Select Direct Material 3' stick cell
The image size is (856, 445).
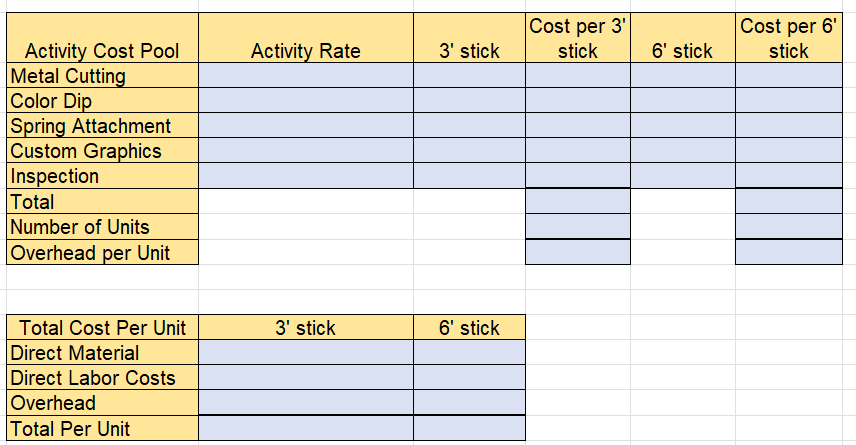pyautogui.click(x=306, y=352)
